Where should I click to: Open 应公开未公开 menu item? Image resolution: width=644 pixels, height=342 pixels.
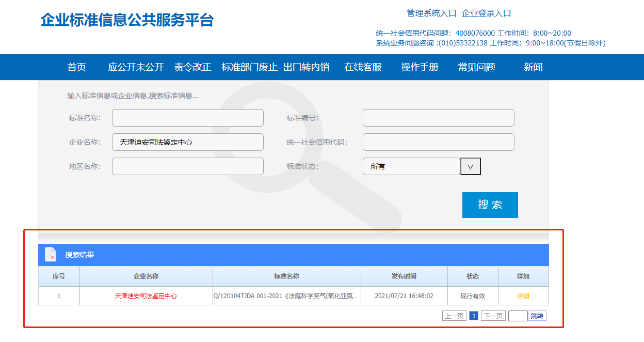[x=136, y=67]
